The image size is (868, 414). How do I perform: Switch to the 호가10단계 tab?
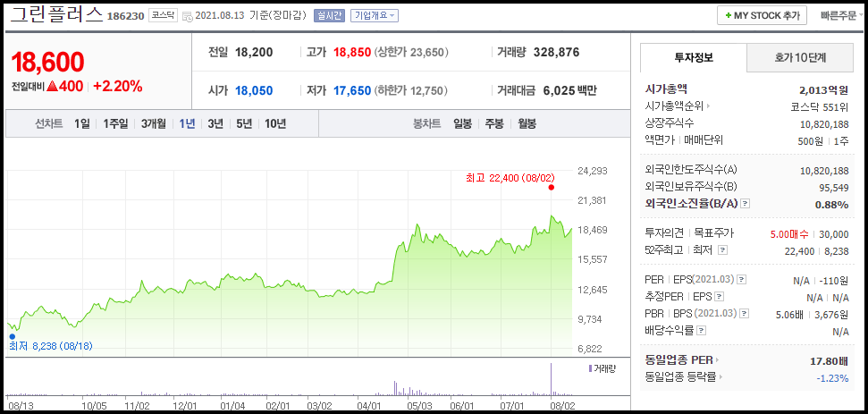click(x=800, y=57)
